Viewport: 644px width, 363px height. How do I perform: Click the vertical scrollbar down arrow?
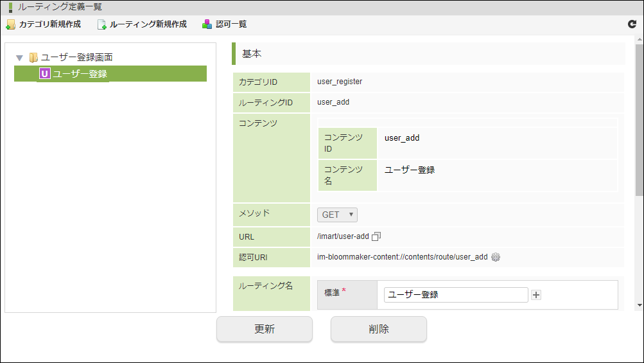(x=640, y=305)
